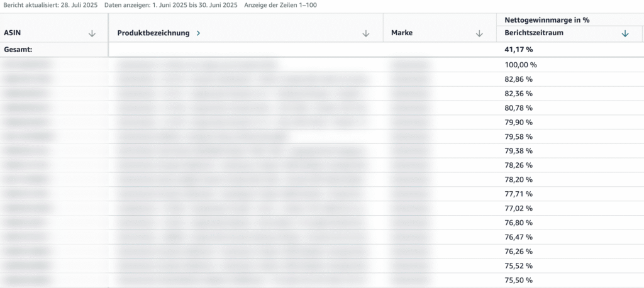The width and height of the screenshot is (644, 288).
Task: Select the 82,86 % cell
Action: tap(518, 79)
